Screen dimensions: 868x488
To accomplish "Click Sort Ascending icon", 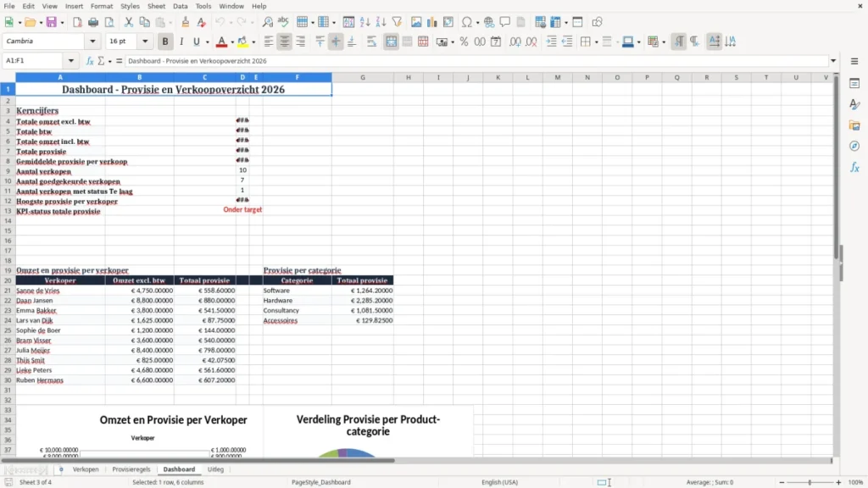I will point(364,22).
